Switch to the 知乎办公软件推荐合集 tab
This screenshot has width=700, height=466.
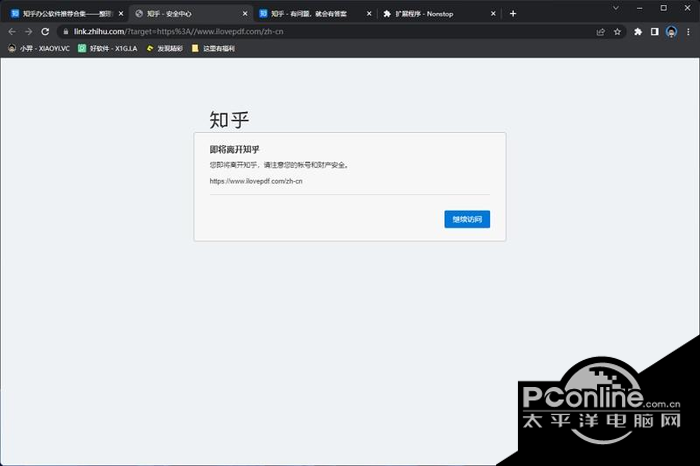coord(66,14)
